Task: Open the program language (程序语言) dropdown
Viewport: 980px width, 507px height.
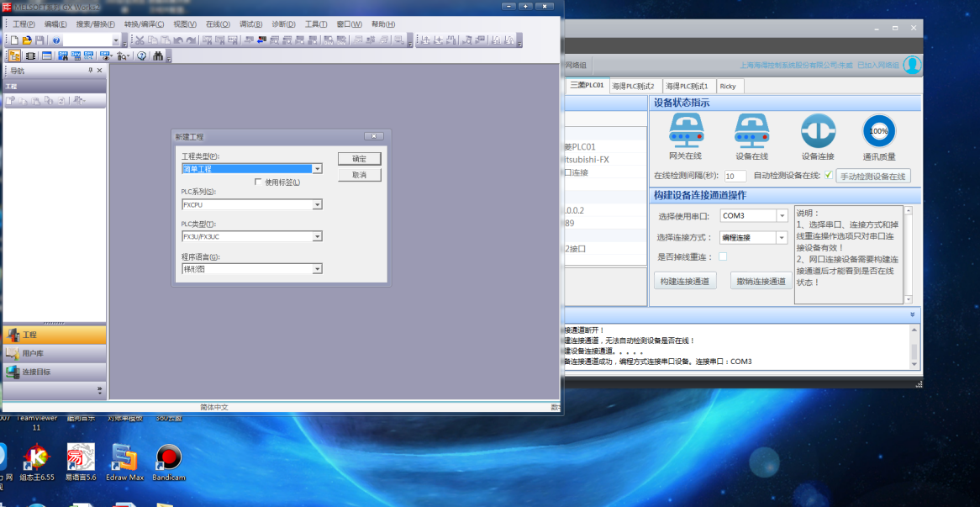Action: (317, 269)
